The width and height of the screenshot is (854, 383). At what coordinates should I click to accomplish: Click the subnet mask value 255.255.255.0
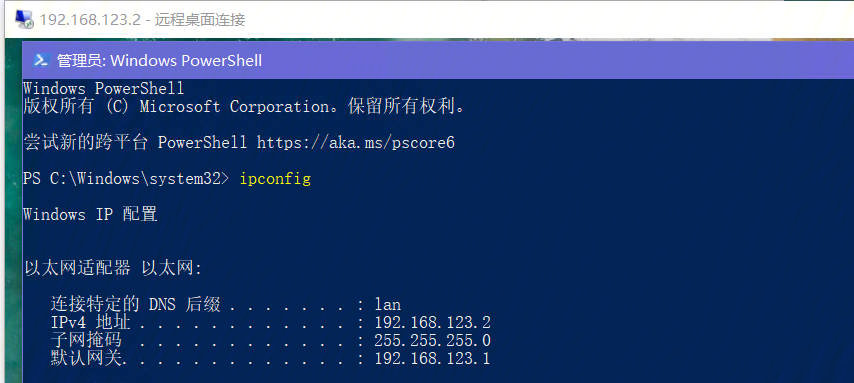pos(432,341)
